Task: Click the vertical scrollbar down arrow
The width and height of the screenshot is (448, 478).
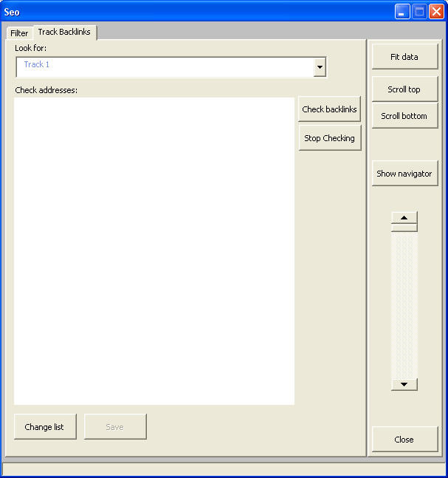Action: 404,384
